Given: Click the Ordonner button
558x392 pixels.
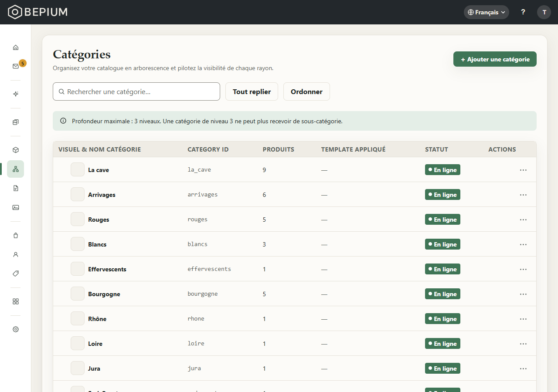Looking at the screenshot, I should click(306, 91).
